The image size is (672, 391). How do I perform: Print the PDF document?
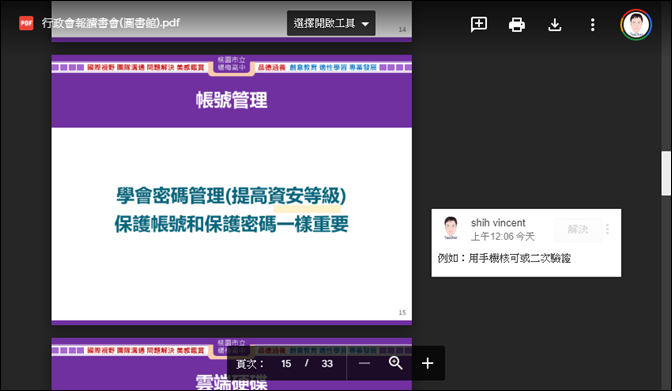point(516,24)
